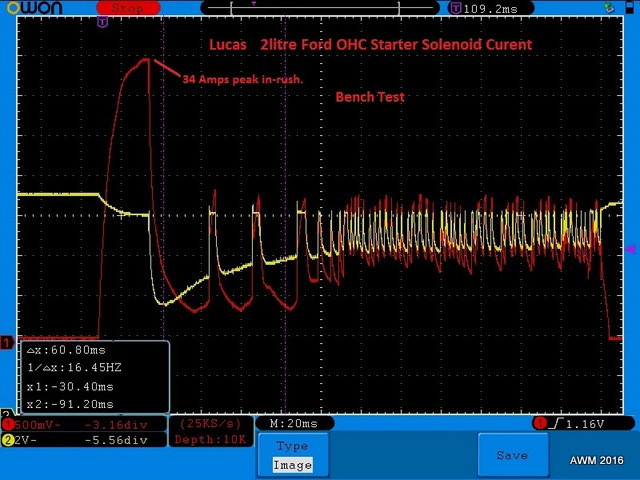Click the waveform memory position bar

[320, 8]
